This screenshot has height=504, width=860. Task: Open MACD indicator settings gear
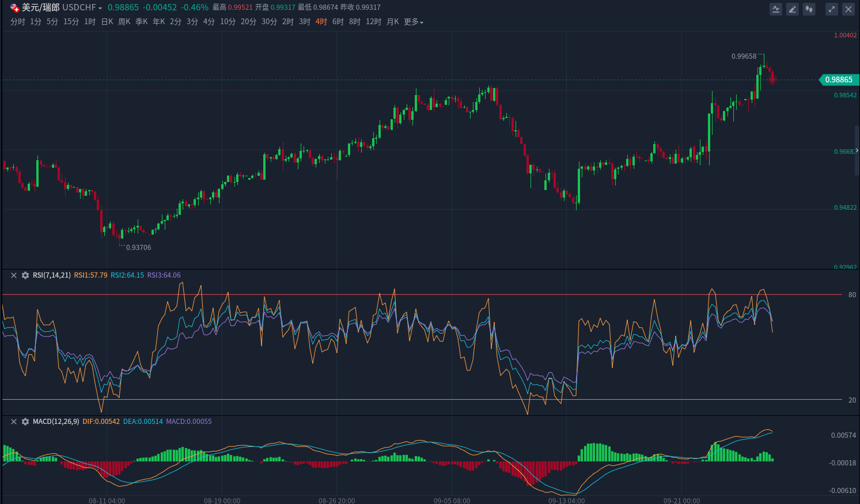pyautogui.click(x=25, y=422)
